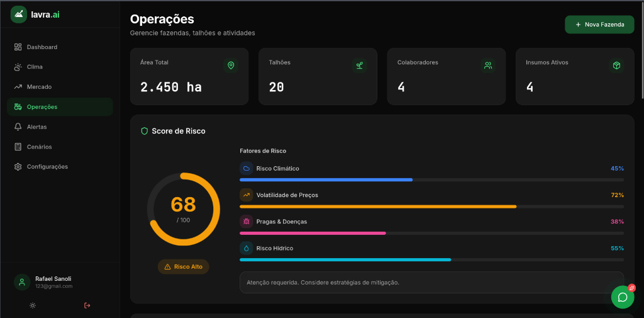Navigate to the Mercado section
The width and height of the screenshot is (644, 318).
39,87
